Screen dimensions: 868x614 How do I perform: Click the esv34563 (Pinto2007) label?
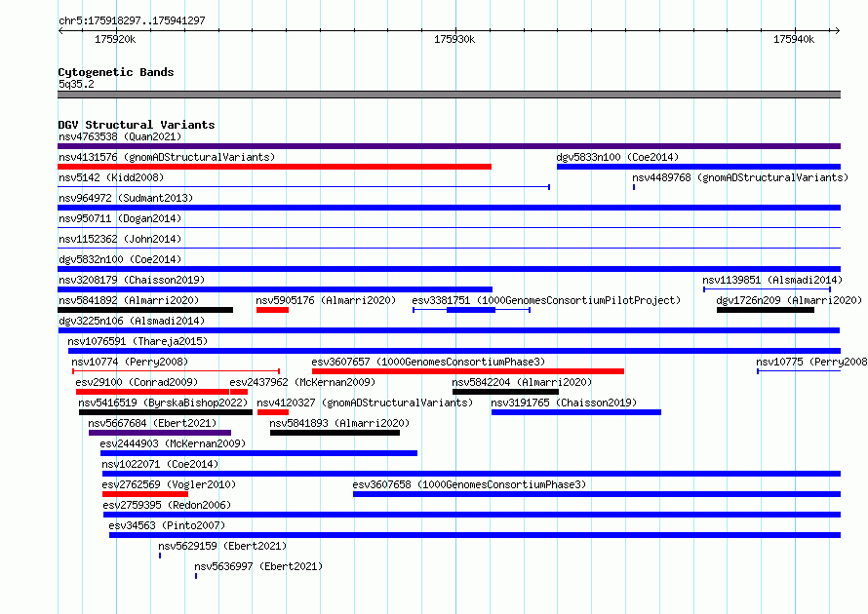(167, 525)
